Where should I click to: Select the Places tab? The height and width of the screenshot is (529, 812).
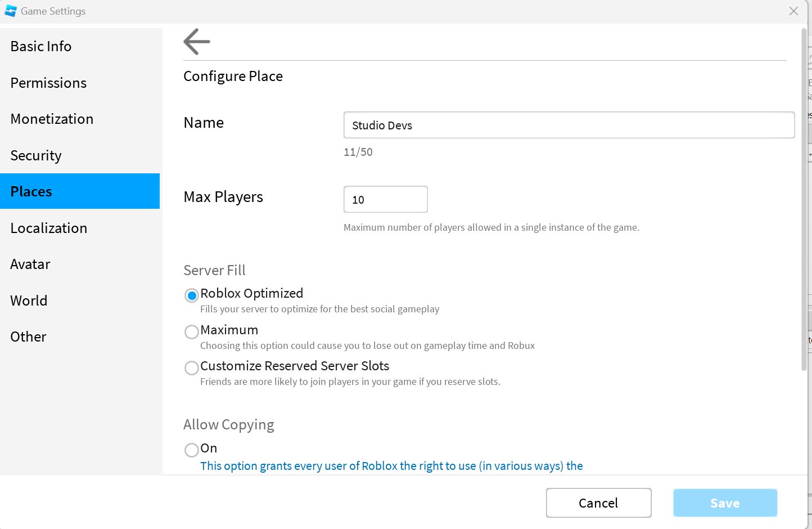pyautogui.click(x=31, y=192)
